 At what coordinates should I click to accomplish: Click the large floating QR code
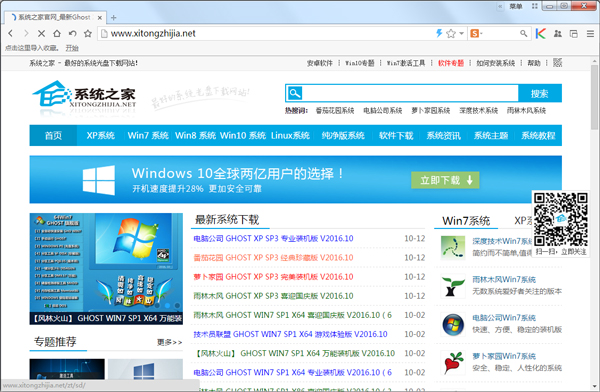561,219
